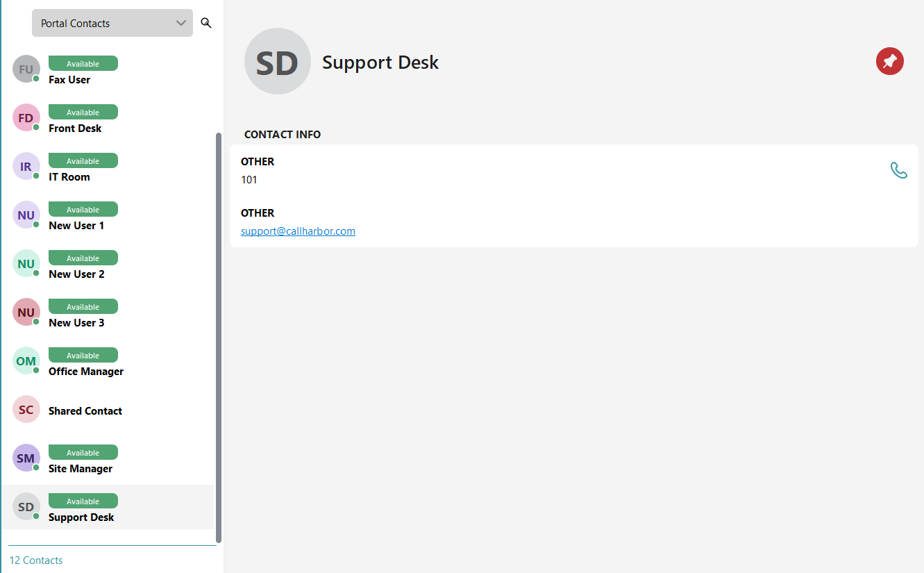
Task: Select the FU Fax User avatar
Action: (x=26, y=69)
